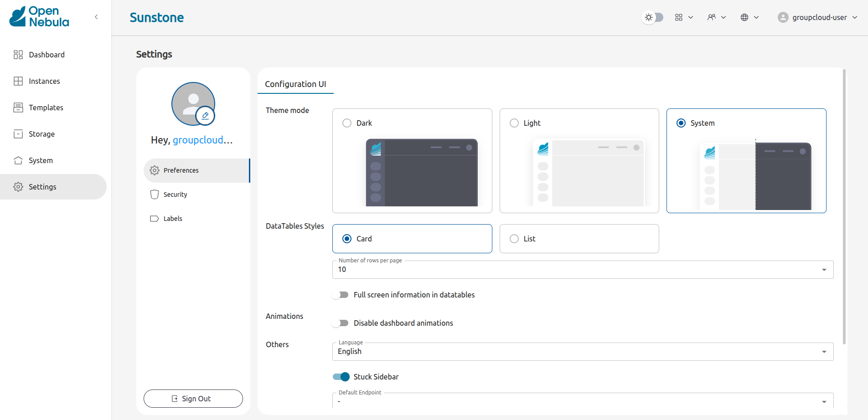Screen dimensions: 868x420
Task: Select the Labels tag icon
Action: click(x=154, y=218)
